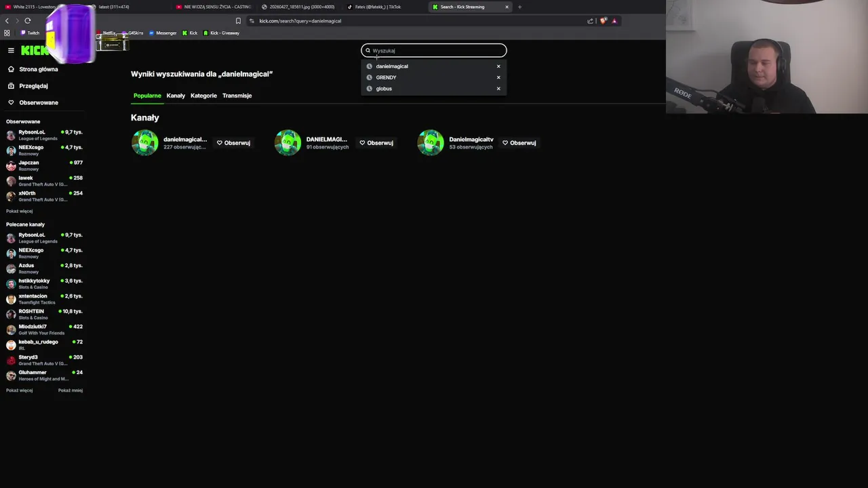This screenshot has height=488, width=868.
Task: Open Mlodziutki7 recommended channel
Action: tap(44, 329)
